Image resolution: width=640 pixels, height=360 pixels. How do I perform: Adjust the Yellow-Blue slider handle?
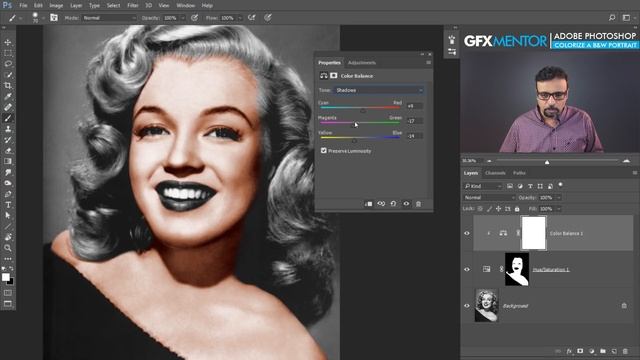coord(354,140)
